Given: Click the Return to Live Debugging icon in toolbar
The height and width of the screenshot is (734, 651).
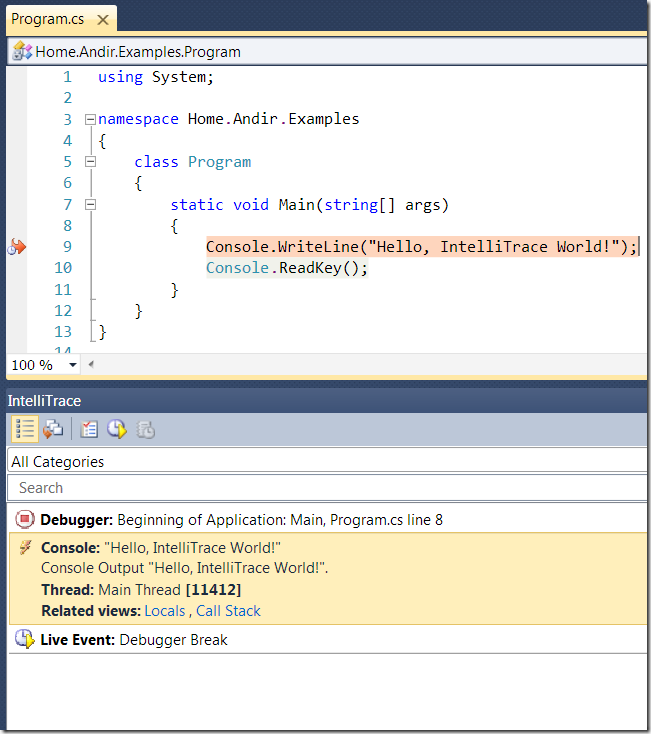Looking at the screenshot, I should (117, 429).
